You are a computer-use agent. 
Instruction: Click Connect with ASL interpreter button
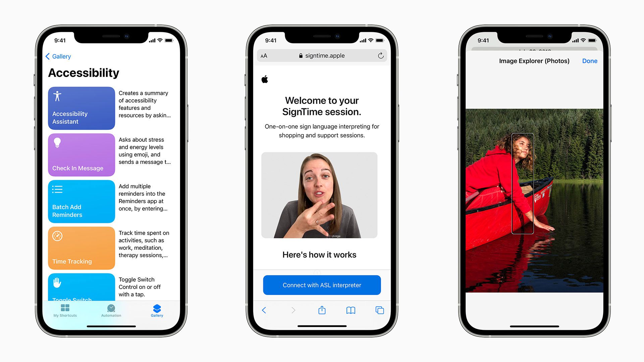(322, 285)
